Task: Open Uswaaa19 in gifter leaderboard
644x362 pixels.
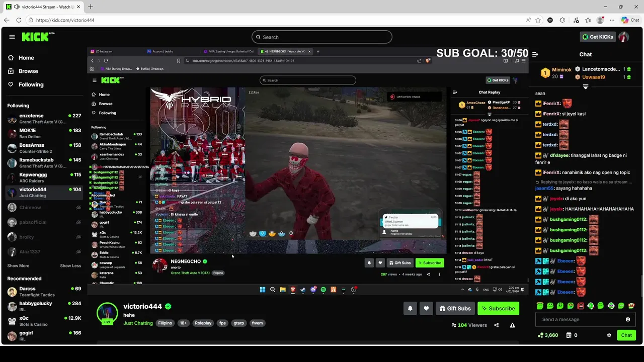Action: coord(593,77)
